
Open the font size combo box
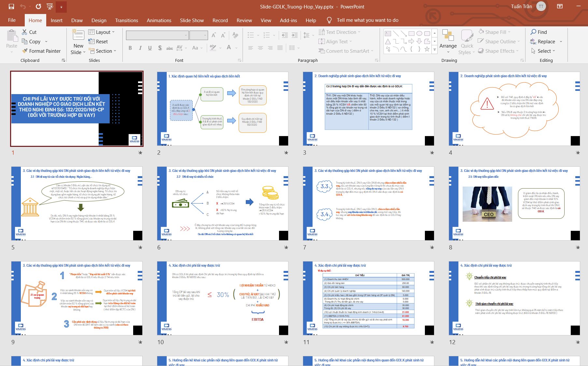199,35
